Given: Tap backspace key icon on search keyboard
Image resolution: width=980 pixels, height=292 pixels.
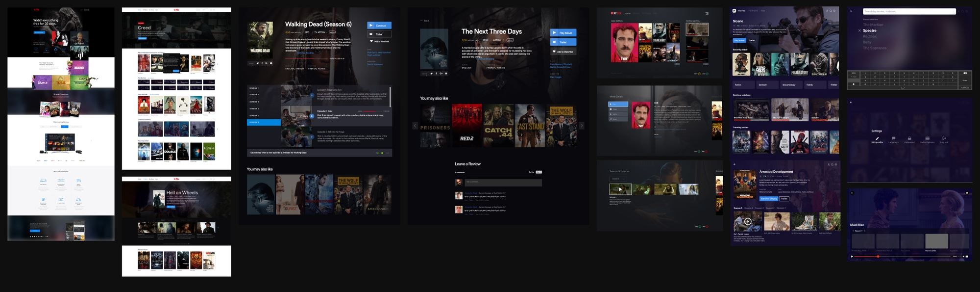Looking at the screenshot, I should (x=965, y=73).
